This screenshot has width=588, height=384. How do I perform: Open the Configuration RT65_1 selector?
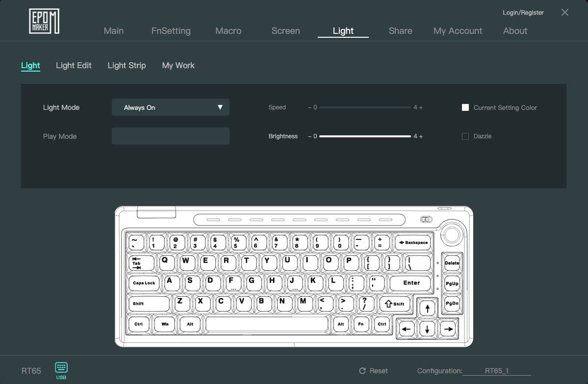coord(497,371)
